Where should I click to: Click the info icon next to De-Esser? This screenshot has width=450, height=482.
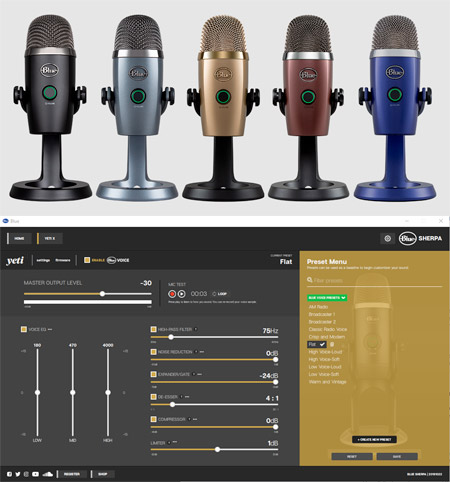coord(181,397)
